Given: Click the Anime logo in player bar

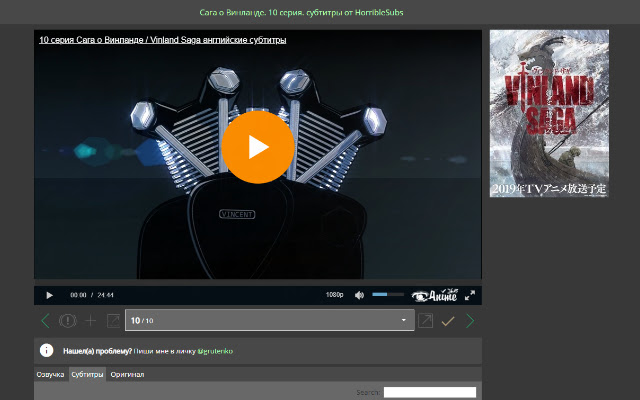Looking at the screenshot, I should click(x=434, y=295).
